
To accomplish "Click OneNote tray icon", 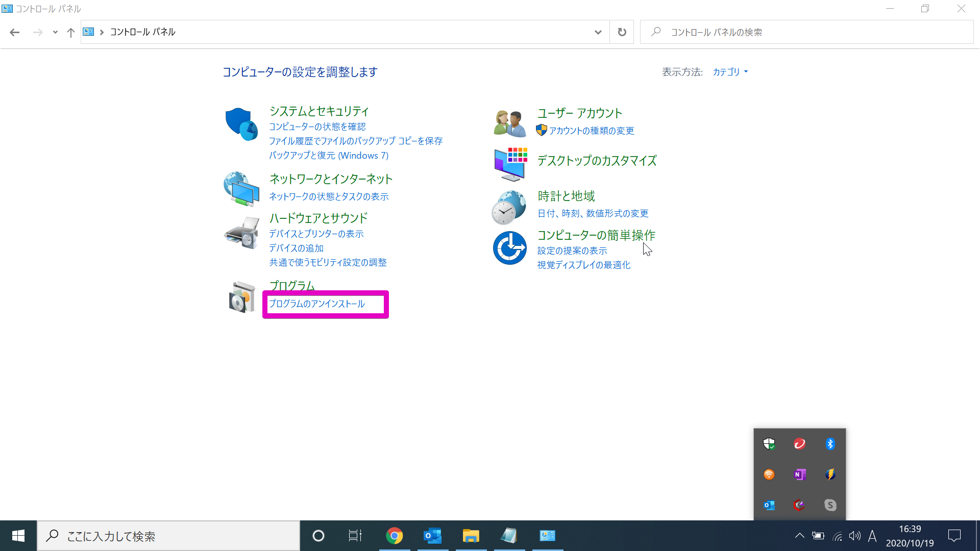I will (799, 474).
